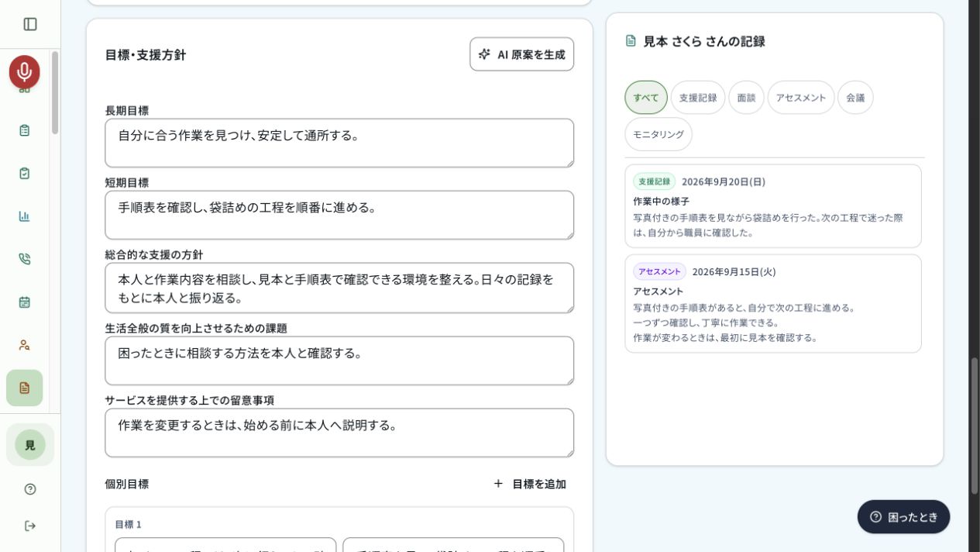
Task: Click the 作業中の様子 record title
Action: (x=661, y=201)
